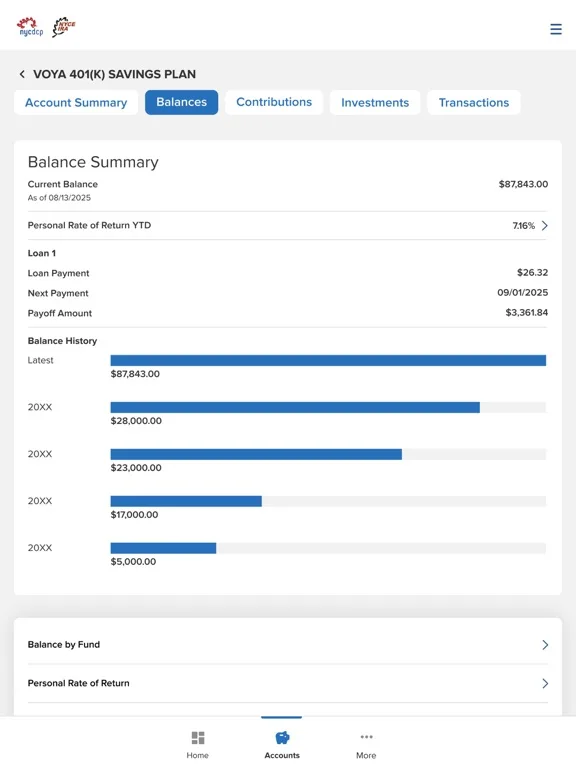The image size is (576, 768).
Task: Switch to the Account Summary tab
Action: (76, 102)
